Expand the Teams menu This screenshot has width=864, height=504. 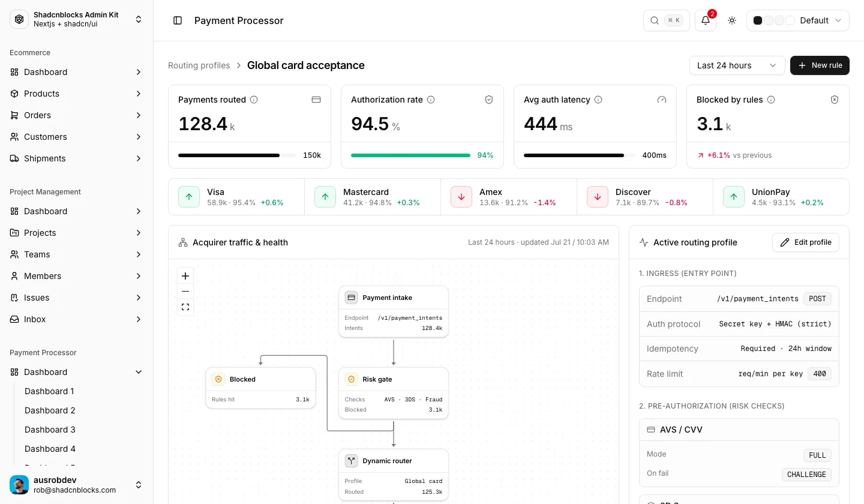click(x=77, y=254)
